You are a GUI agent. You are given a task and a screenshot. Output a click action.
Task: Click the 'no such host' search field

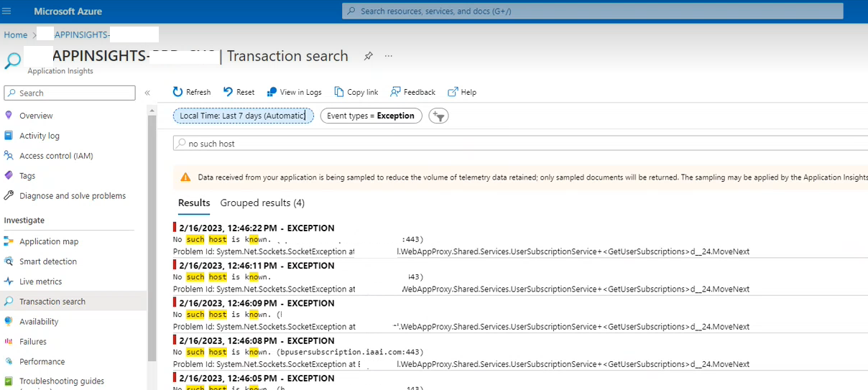click(x=520, y=144)
